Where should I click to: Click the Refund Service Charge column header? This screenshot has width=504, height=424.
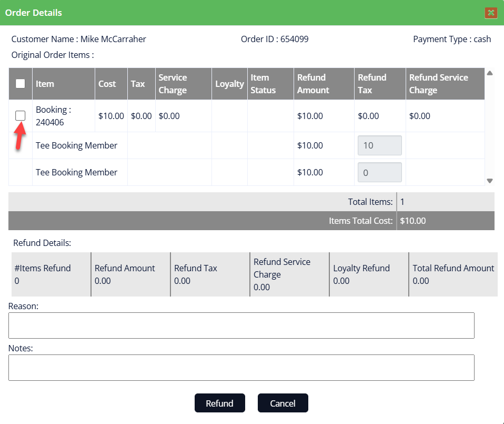tap(438, 84)
